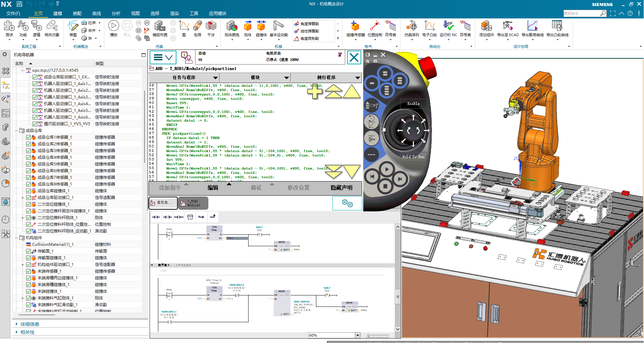
Task: Click the 碰撞传感器 icon in ribbon
Action: [x=355, y=26]
